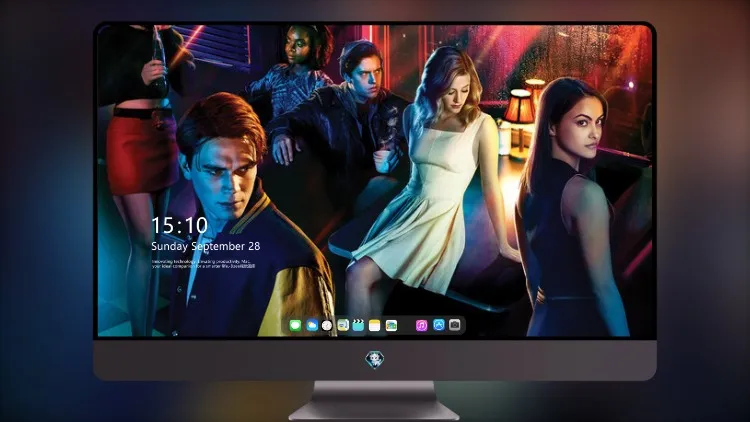Screen dimensions: 750x422
Task: Open the Weather app in dock
Action: (x=312, y=325)
